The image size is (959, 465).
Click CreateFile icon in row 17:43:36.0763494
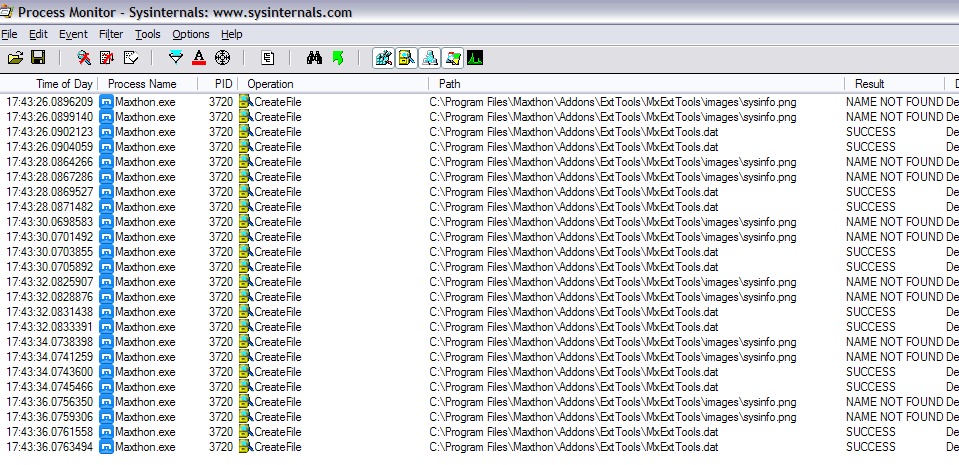(x=246, y=447)
